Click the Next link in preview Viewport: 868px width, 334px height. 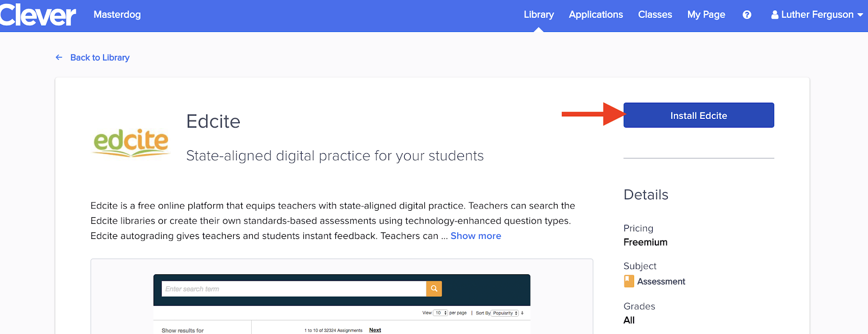coord(375,330)
